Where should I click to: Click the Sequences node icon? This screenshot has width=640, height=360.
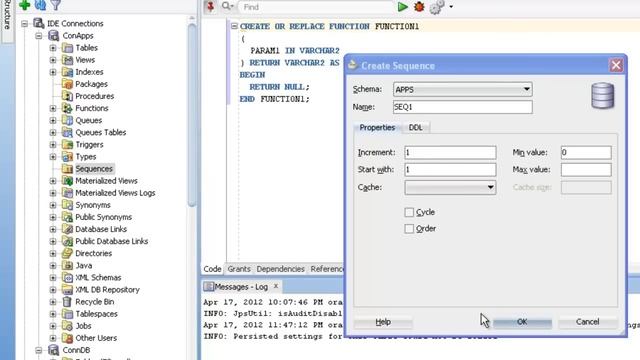(x=67, y=169)
